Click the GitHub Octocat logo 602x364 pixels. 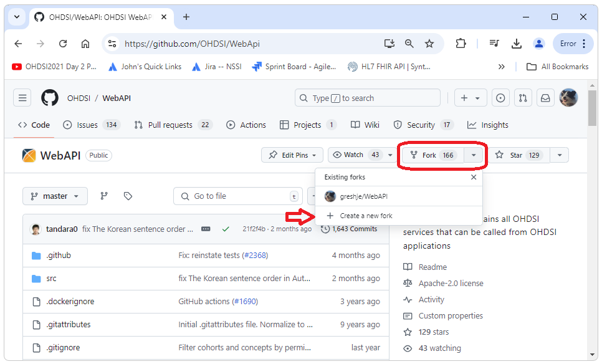[50, 98]
